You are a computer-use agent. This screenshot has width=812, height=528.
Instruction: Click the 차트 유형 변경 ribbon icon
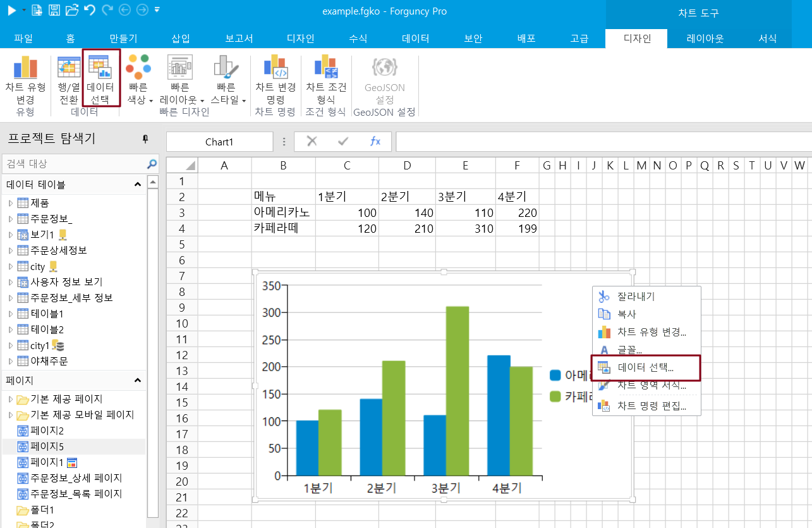tap(25, 68)
